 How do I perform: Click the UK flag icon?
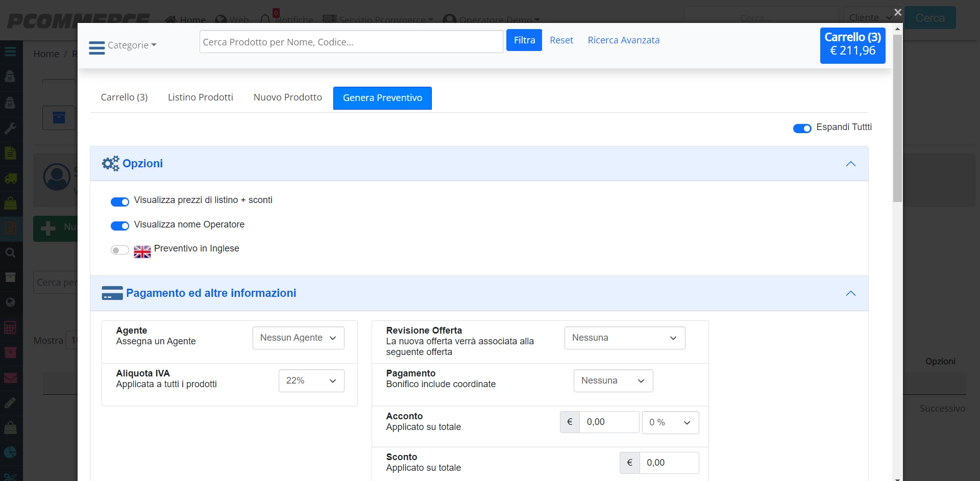[x=142, y=252]
